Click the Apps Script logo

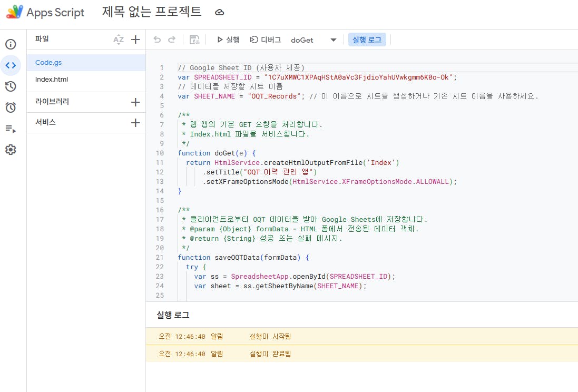[x=15, y=12]
